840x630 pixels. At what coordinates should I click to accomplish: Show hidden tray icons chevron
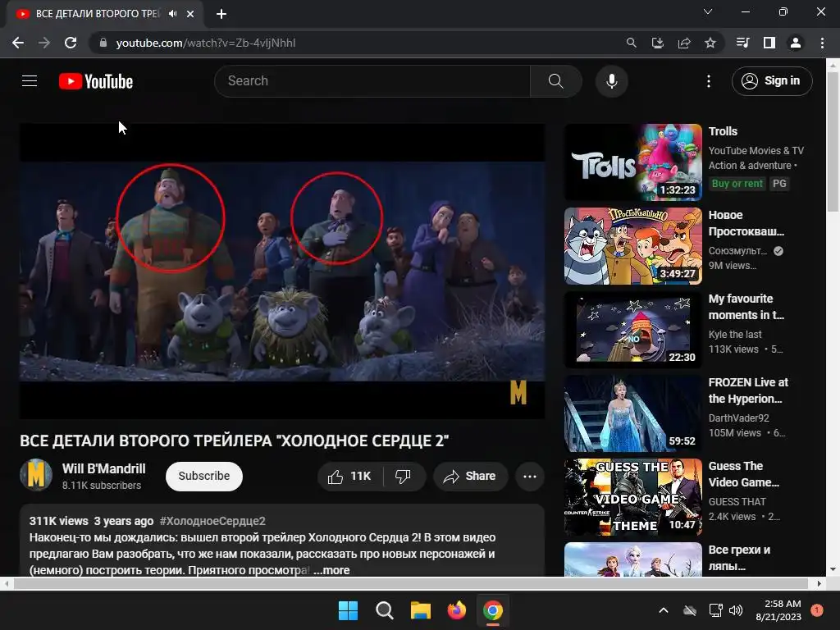pos(663,610)
